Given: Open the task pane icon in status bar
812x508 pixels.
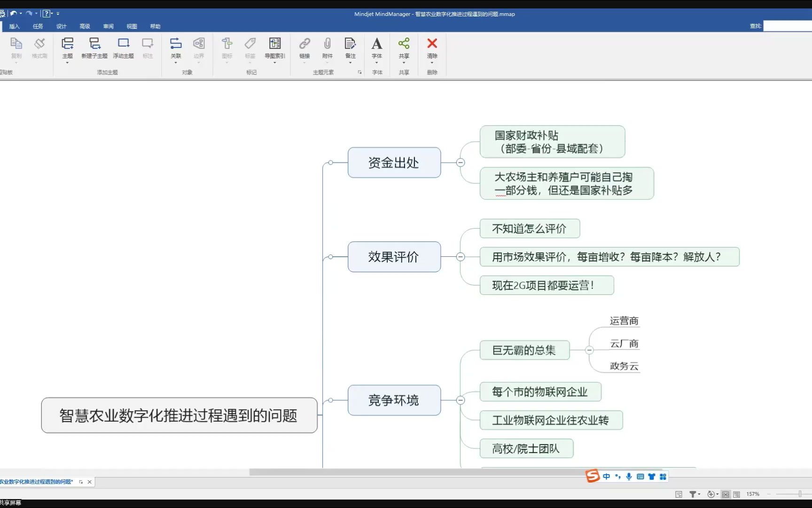Looking at the screenshot, I should point(679,494).
